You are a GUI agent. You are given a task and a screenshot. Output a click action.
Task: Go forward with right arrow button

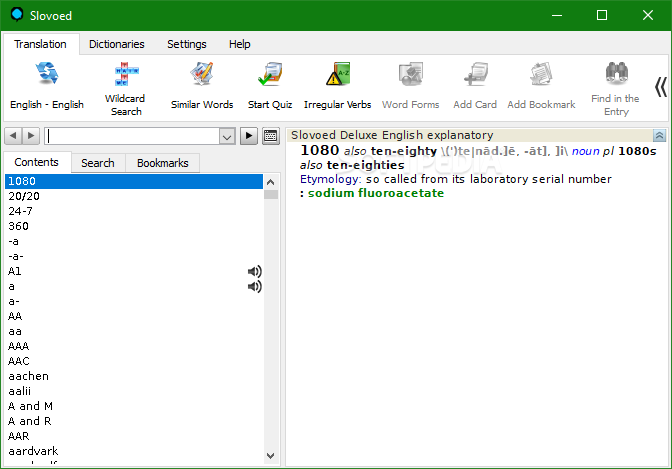click(31, 136)
